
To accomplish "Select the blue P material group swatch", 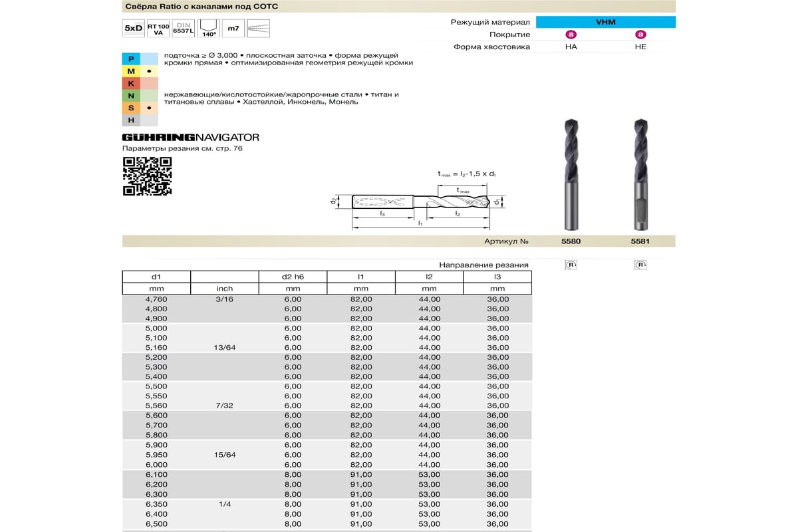I will click(131, 59).
